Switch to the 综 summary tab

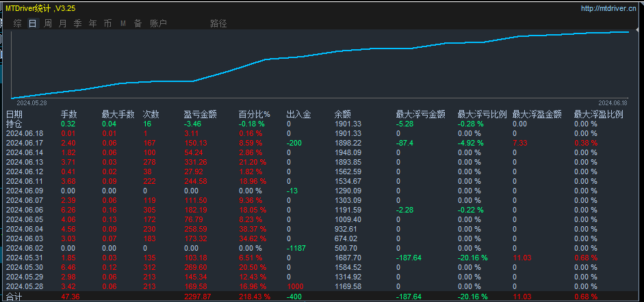18,23
